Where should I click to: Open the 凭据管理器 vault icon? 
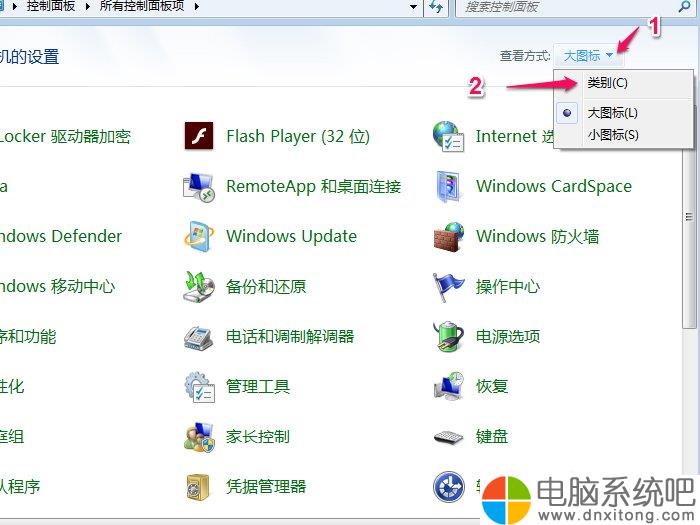tap(198, 487)
